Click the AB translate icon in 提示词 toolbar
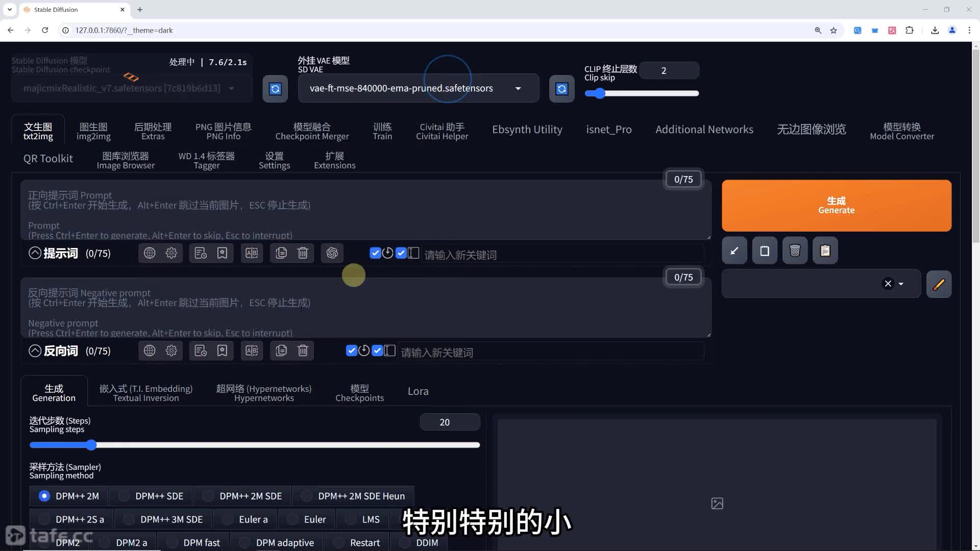Viewport: 980px width, 551px height. pyautogui.click(x=252, y=253)
